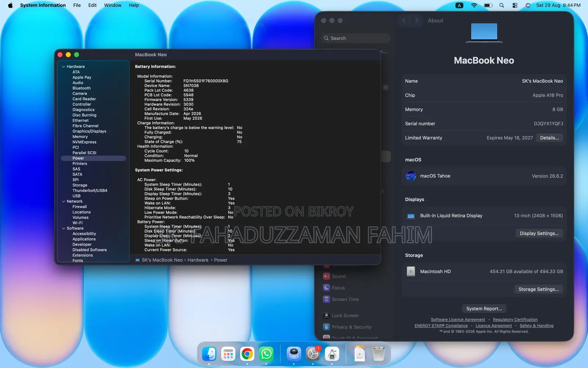Select NVMExpress in Hardware list
588x368 pixels.
(85, 142)
